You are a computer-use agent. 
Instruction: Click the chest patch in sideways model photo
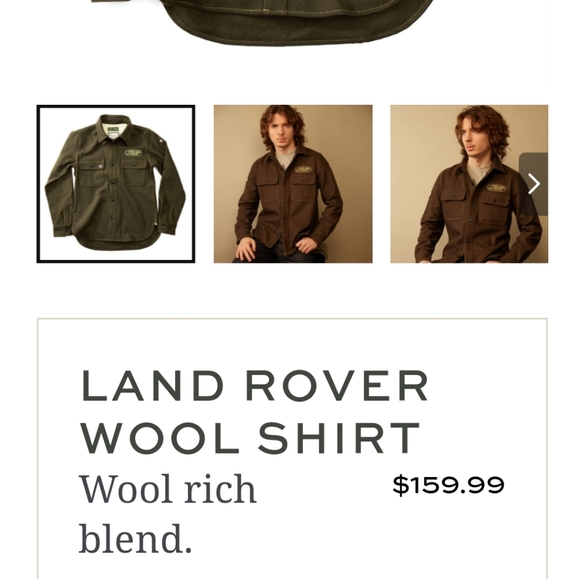click(x=496, y=188)
